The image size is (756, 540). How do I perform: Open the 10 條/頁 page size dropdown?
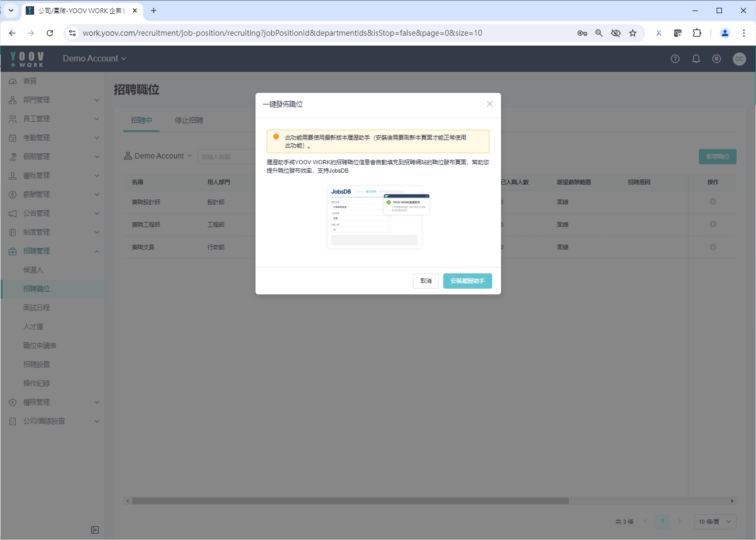(714, 522)
